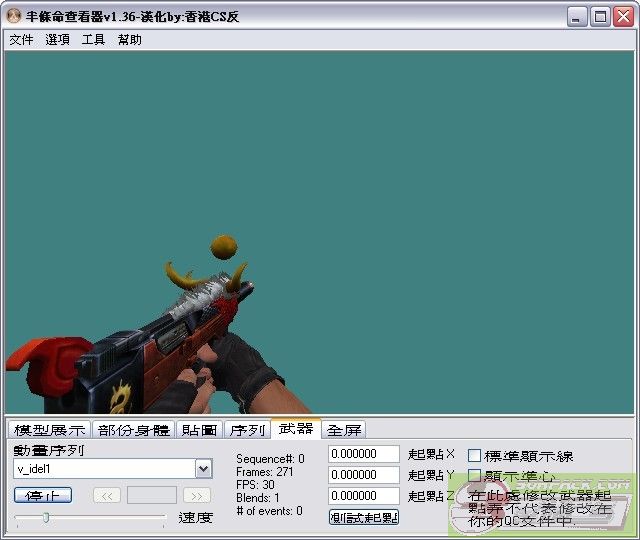Toggle the 顯示準心 checkbox

(475, 476)
